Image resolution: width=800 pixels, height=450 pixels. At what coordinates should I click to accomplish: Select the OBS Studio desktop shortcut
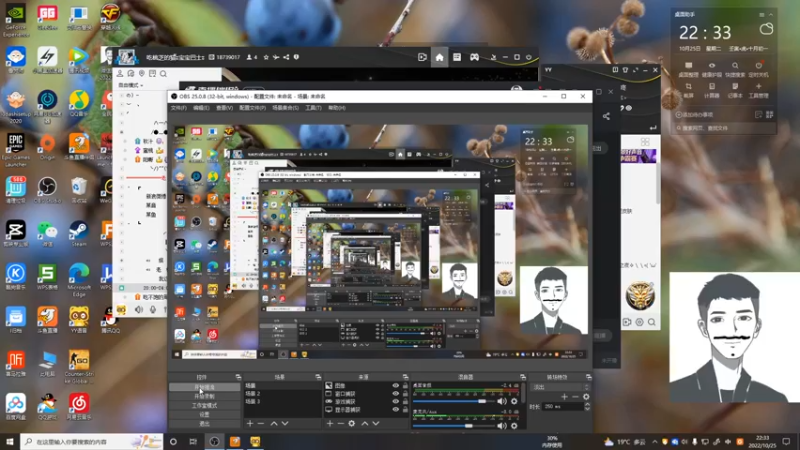click(47, 190)
